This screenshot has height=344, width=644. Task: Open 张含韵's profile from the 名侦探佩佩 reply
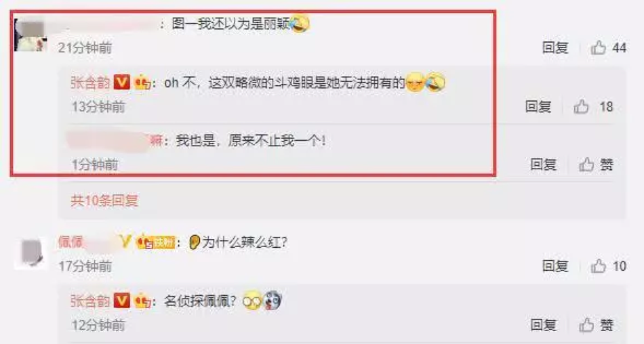(90, 301)
